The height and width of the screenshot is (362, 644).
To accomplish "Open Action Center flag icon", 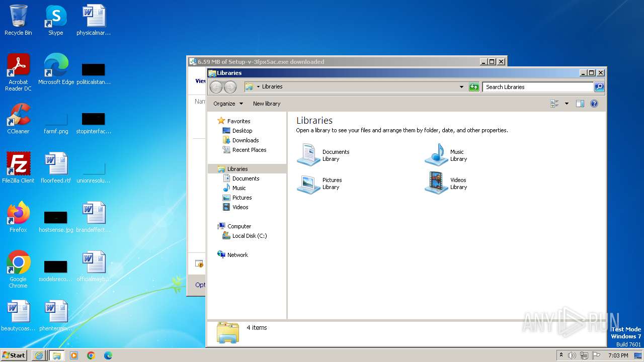I will pyautogui.click(x=596, y=355).
